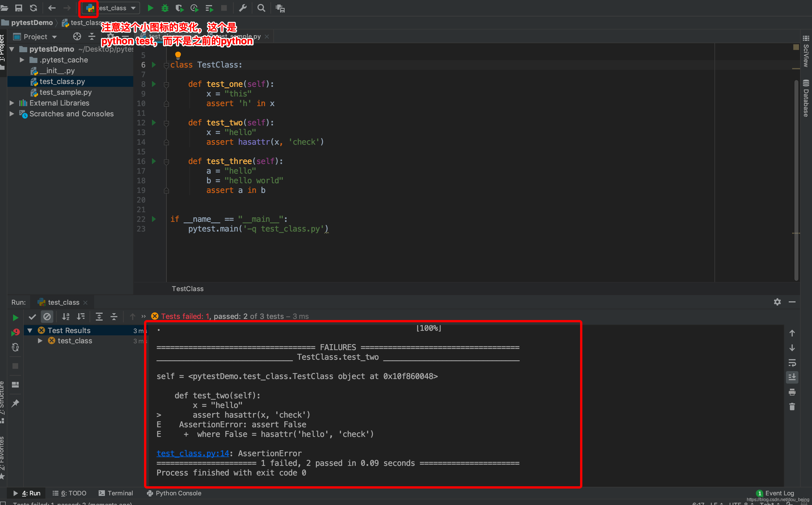Screen dimensions: 812x505
Task: Open the wrench settings icon
Action: coord(243,8)
